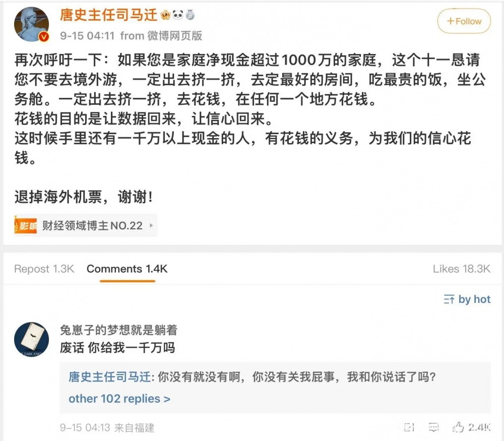Expand 'other 102 replies' thread
The width and height of the screenshot is (504, 441).
click(119, 399)
